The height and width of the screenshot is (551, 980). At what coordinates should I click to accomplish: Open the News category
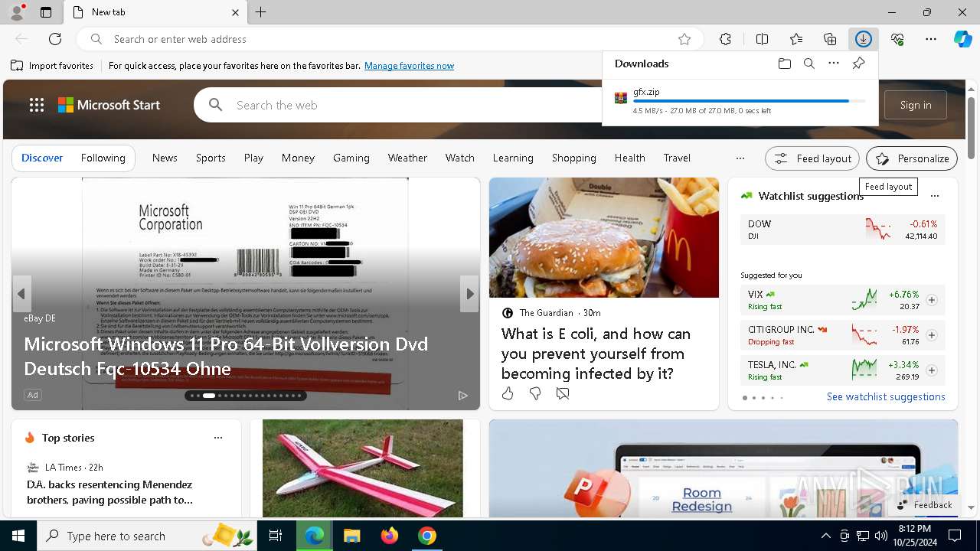pyautogui.click(x=165, y=158)
